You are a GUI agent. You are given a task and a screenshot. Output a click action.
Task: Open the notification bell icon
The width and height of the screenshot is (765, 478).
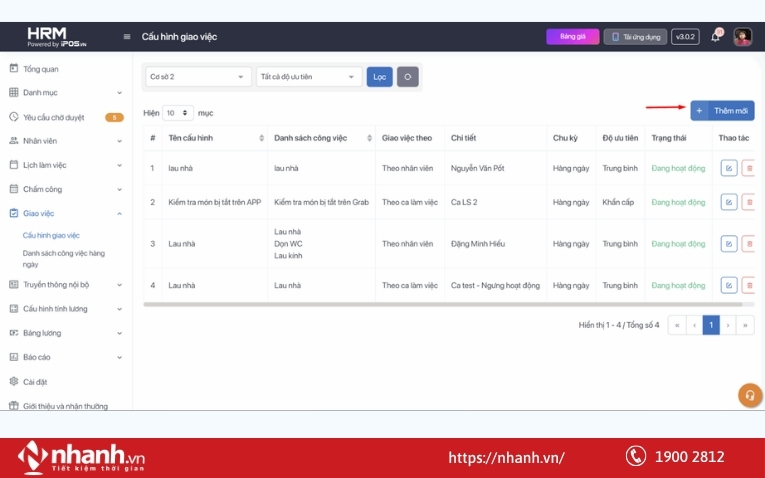pyautogui.click(x=715, y=37)
